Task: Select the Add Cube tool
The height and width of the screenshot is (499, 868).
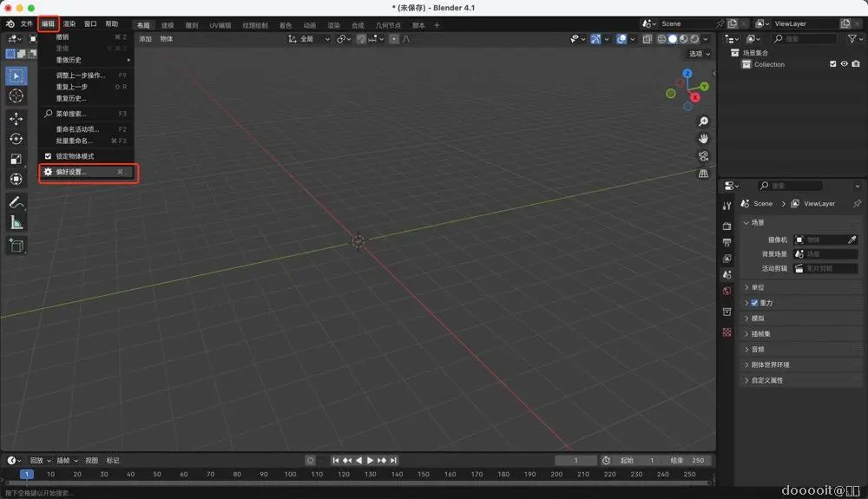Action: click(16, 246)
